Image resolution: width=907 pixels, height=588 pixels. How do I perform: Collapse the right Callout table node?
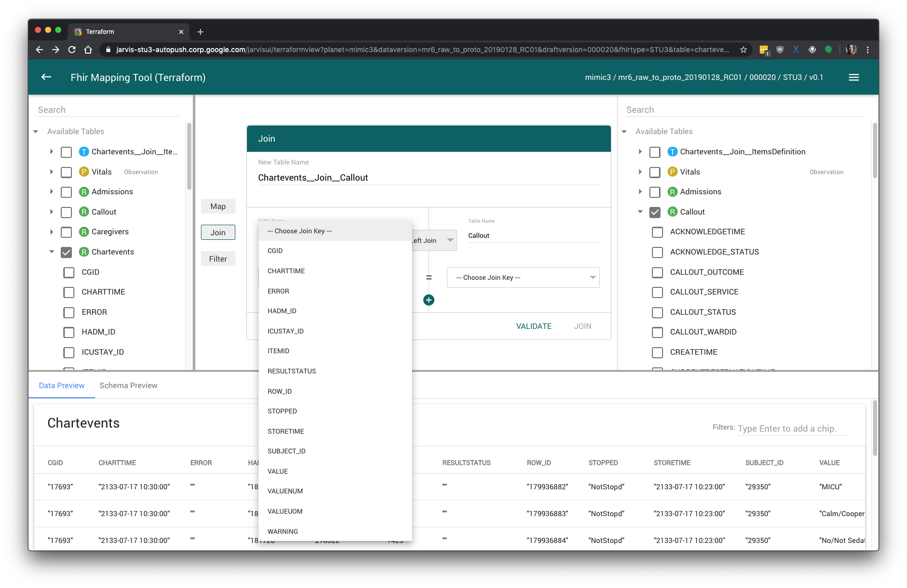[640, 212]
